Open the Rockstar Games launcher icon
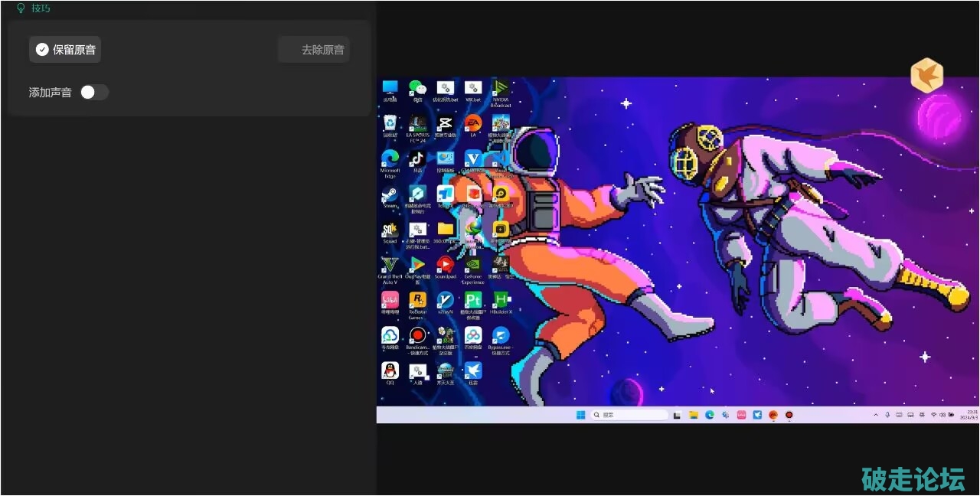The image size is (980, 496). point(417,300)
